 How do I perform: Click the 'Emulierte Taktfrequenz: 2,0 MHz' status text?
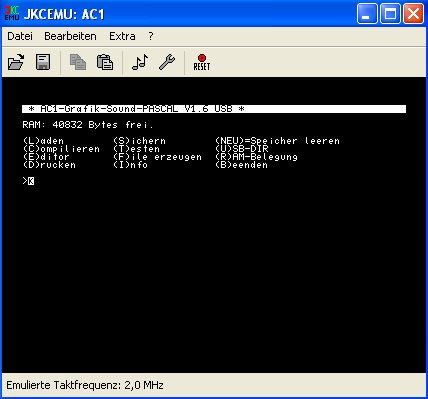(85, 385)
